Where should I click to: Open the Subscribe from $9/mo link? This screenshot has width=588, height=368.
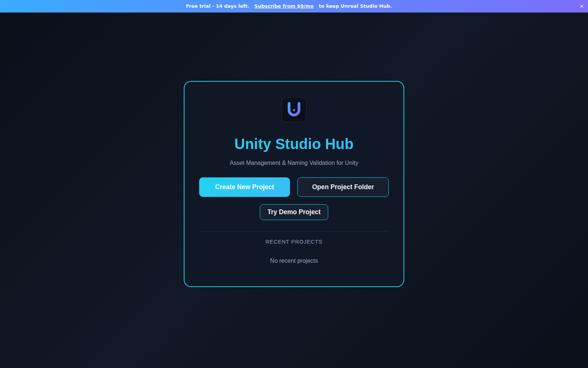coord(284,6)
